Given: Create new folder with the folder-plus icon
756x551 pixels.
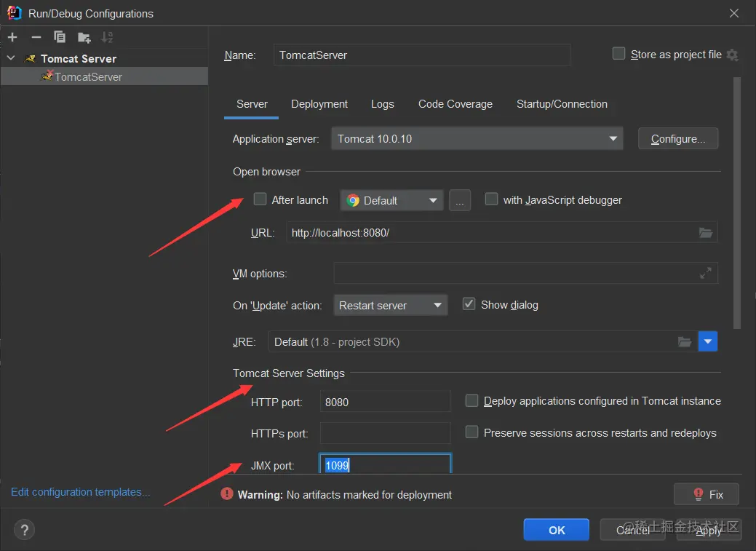Looking at the screenshot, I should point(84,37).
